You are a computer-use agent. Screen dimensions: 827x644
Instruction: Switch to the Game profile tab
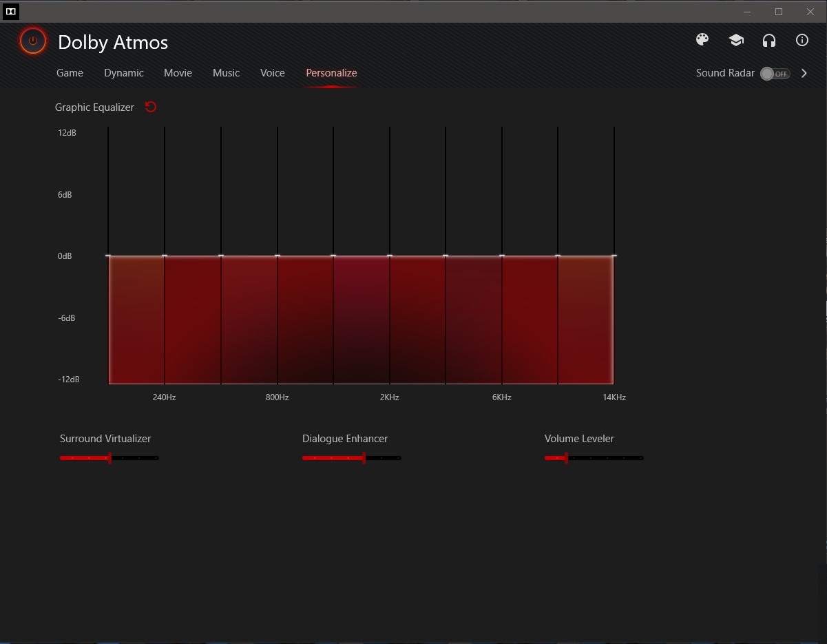70,73
